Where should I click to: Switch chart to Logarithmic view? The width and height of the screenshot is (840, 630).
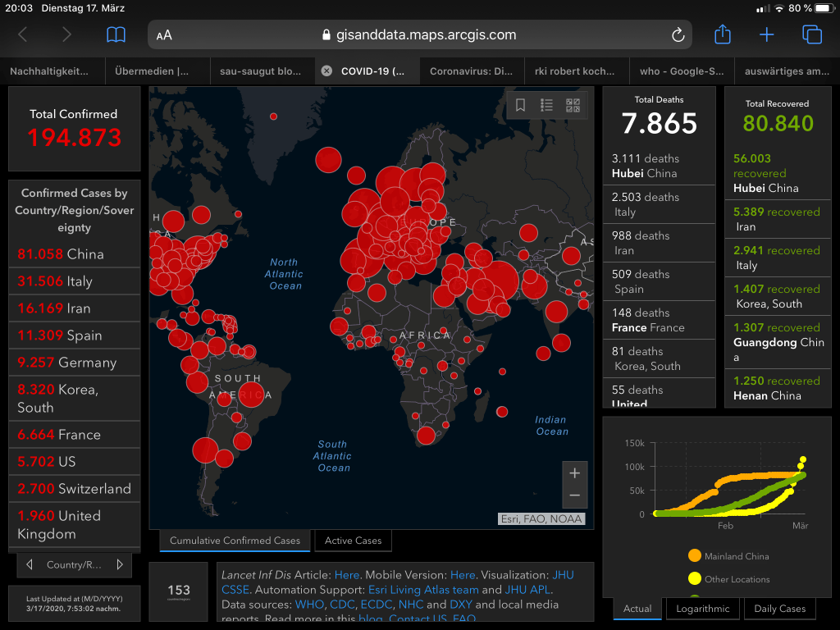pyautogui.click(x=701, y=609)
